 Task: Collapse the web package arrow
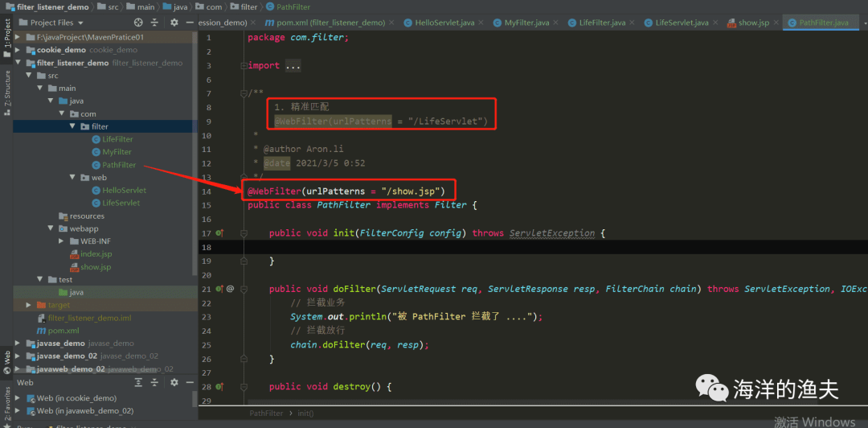(72, 178)
